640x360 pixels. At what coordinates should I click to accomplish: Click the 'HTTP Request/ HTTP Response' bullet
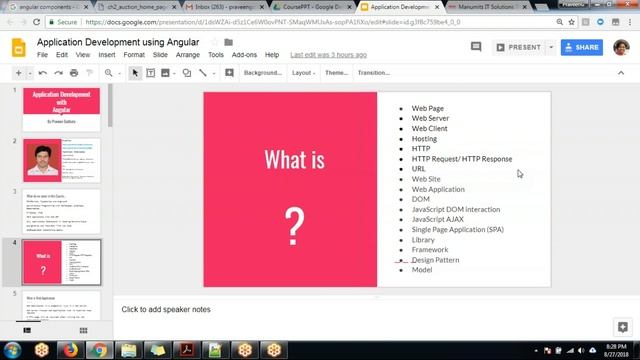pyautogui.click(x=462, y=159)
